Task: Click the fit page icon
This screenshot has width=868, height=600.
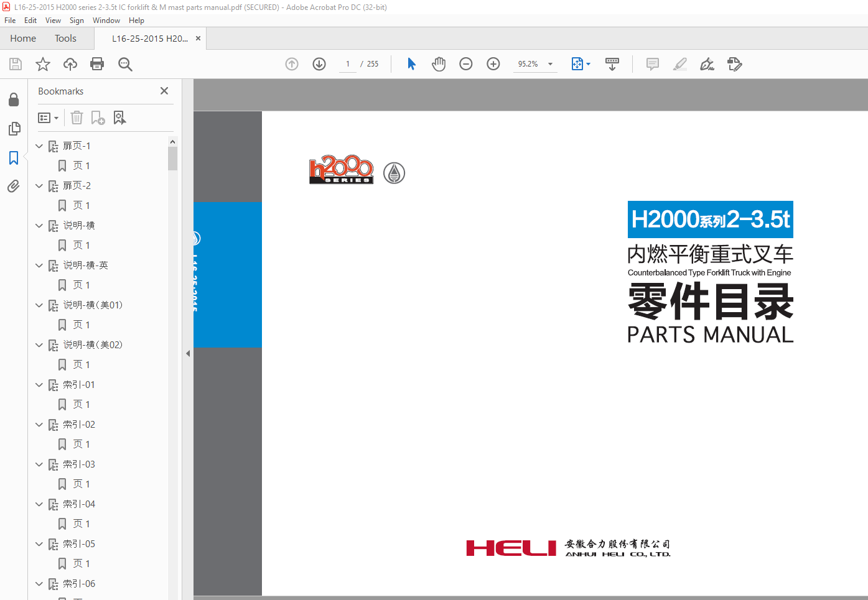Action: [577, 64]
